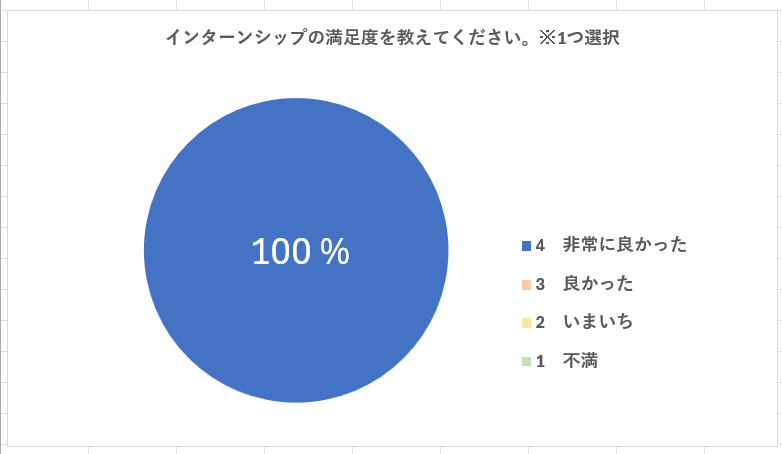The height and width of the screenshot is (454, 782).
Task: Click the number 4 in the legend
Action: tap(540, 245)
